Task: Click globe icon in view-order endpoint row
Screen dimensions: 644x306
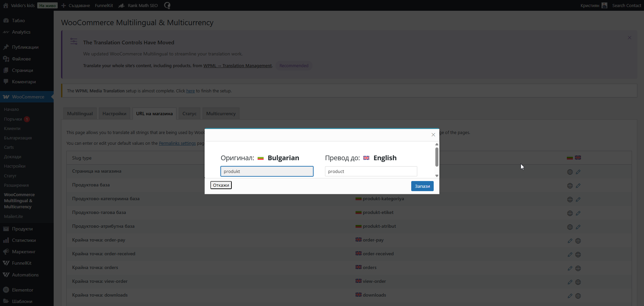Action: tap(578, 282)
